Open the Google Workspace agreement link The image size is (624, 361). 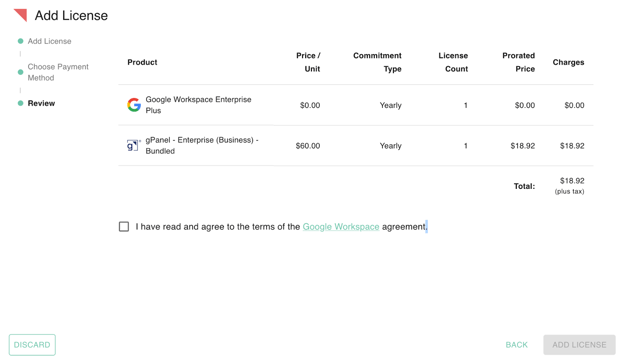click(341, 226)
